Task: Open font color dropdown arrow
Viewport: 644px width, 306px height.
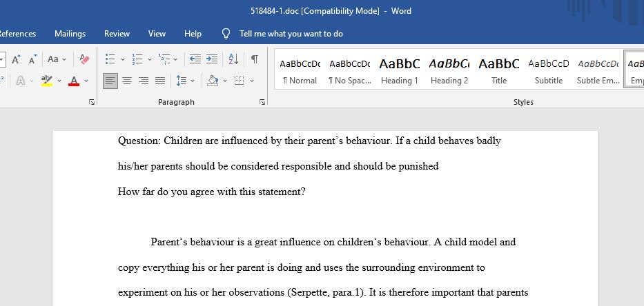Action: (x=86, y=81)
